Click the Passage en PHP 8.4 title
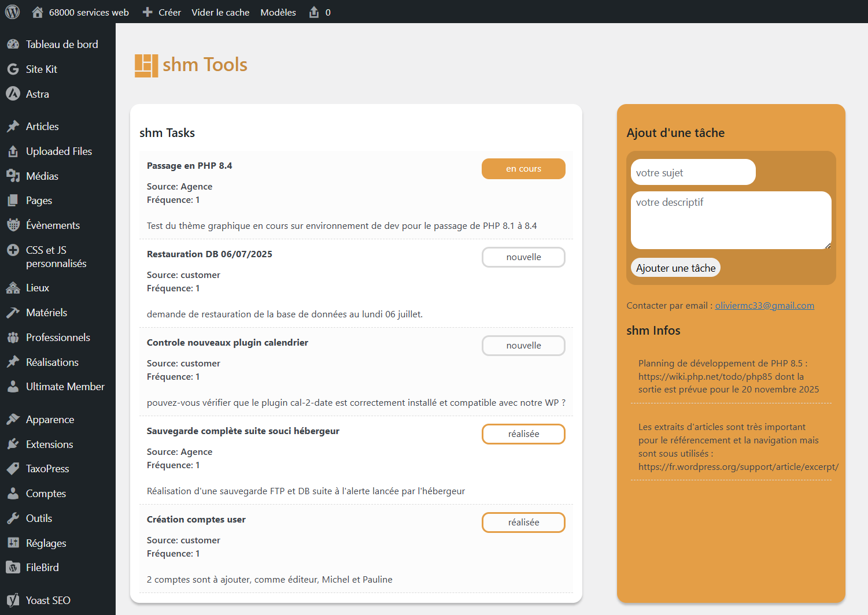Viewport: 868px width, 615px height. [x=189, y=166]
